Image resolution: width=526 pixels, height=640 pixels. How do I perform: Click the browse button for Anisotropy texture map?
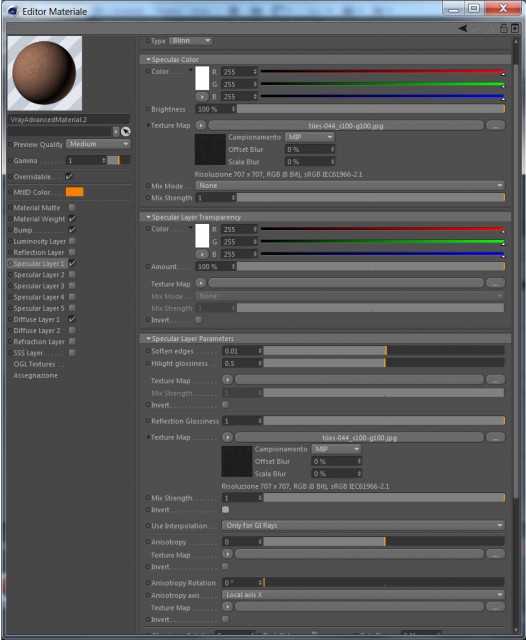(495, 554)
